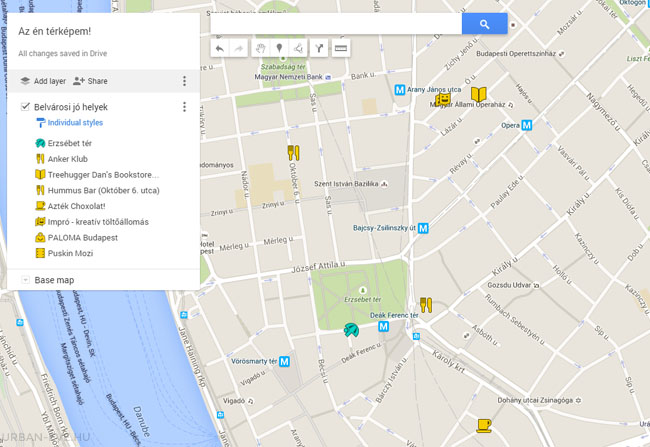
Task: Expand the Base map section
Action: [x=25, y=280]
